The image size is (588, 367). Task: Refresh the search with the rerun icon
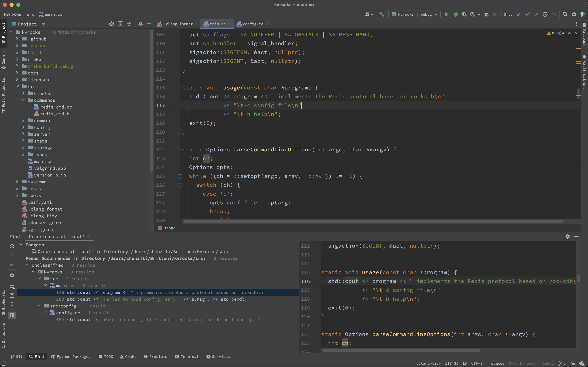pyautogui.click(x=12, y=246)
